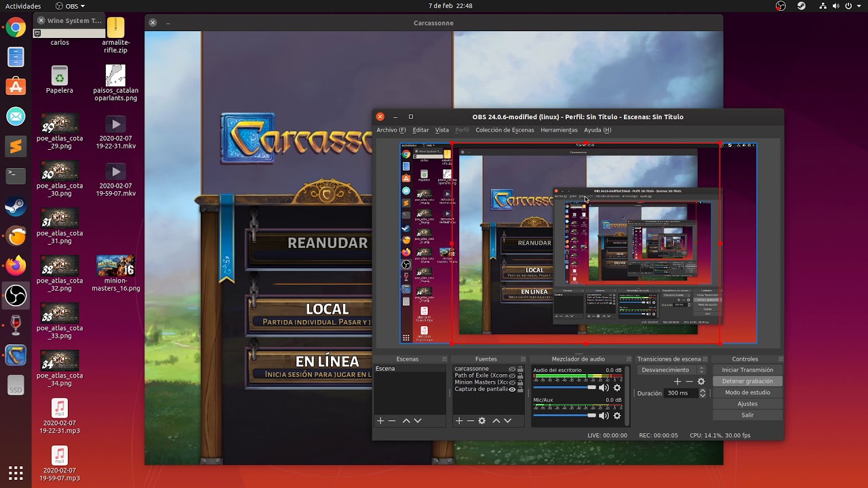Move the scene down in the Escenas list
The image size is (868, 488).
[418, 421]
